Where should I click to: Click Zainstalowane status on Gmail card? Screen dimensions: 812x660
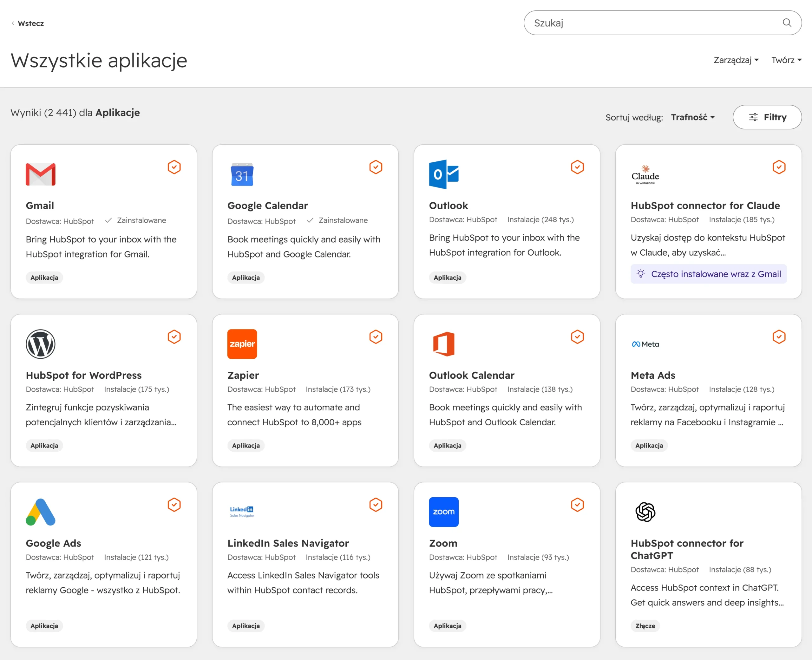point(136,220)
